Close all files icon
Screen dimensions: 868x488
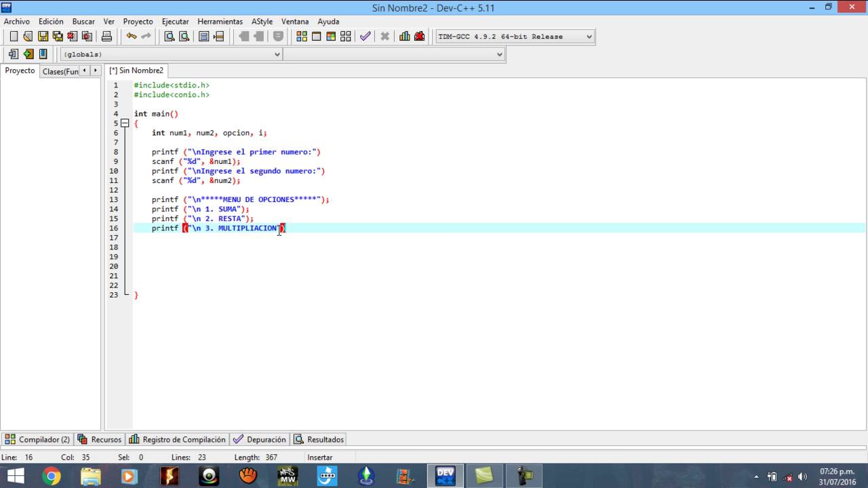[x=87, y=37]
